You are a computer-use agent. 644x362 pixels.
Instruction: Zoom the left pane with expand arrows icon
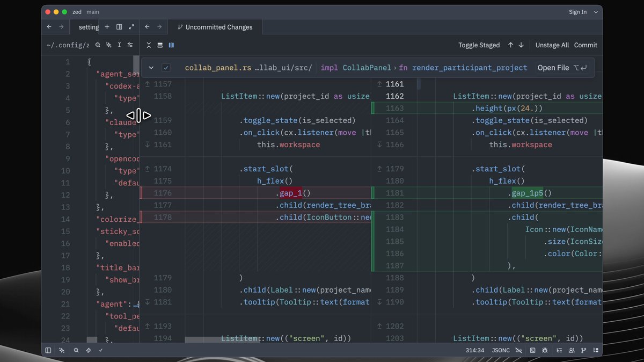coord(131,27)
